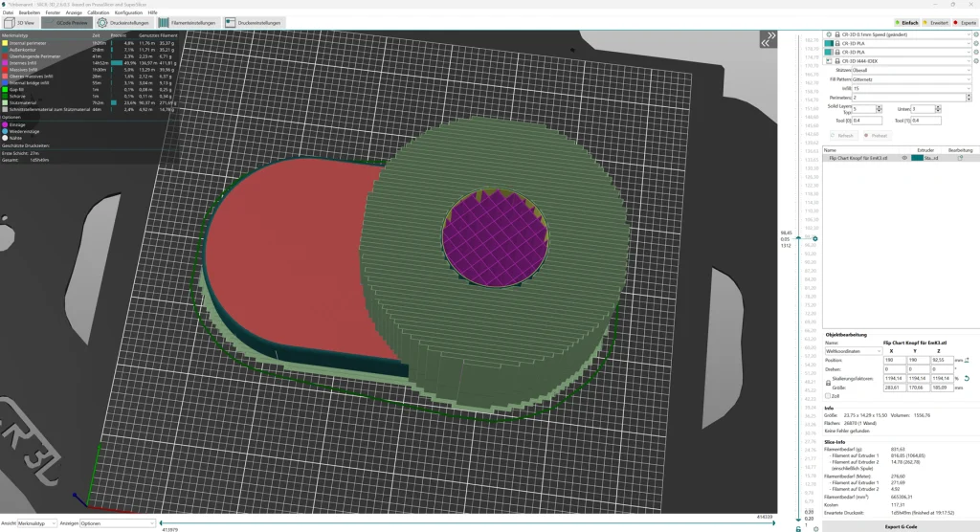Click the lock icon below the layer slider
This screenshot has width=980, height=532.
pos(800,528)
